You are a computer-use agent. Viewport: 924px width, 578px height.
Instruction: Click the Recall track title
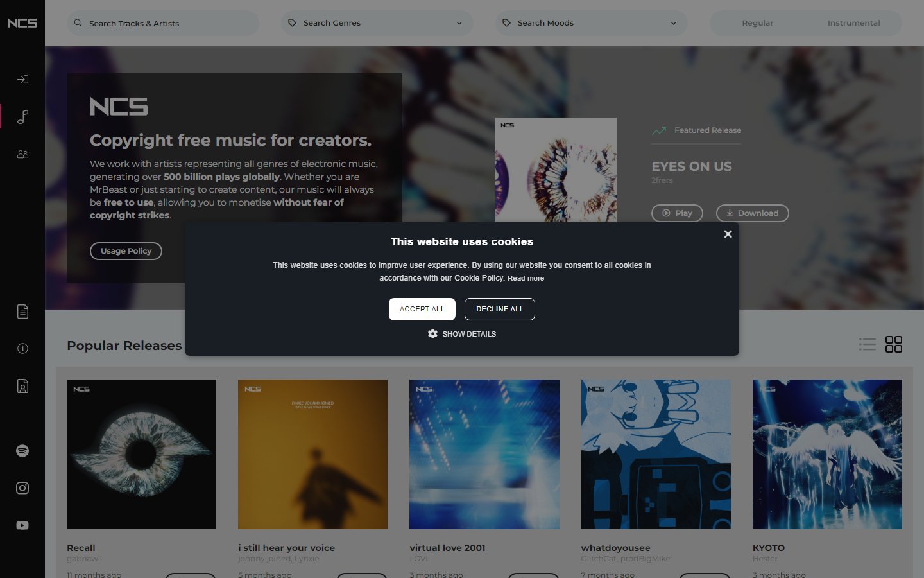81,548
